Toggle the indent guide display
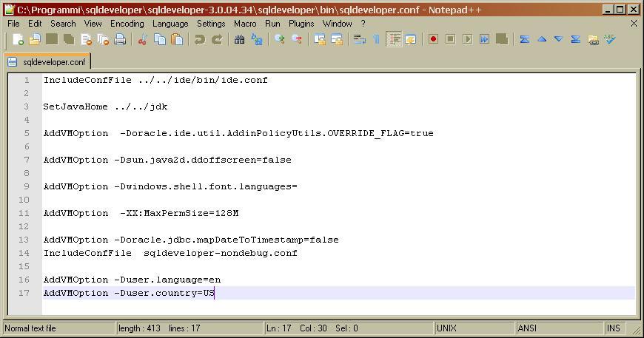The height and width of the screenshot is (338, 644). (394, 39)
